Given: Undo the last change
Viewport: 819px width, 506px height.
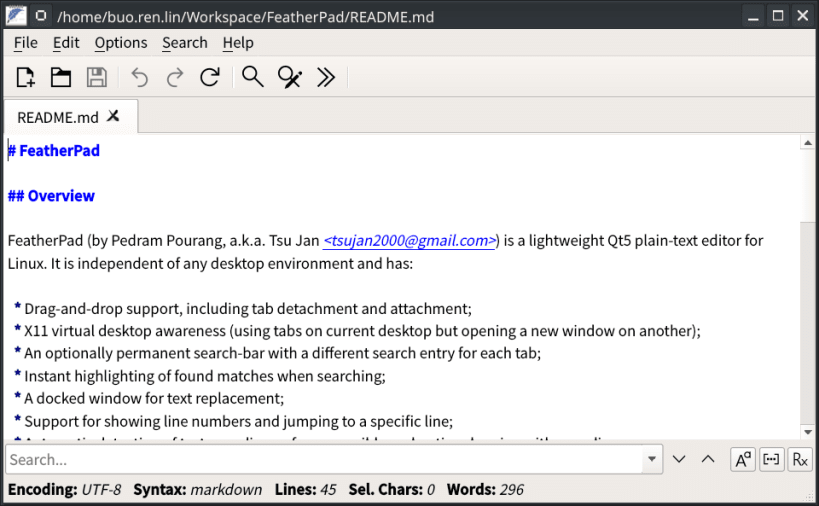Looking at the screenshot, I should tap(139, 77).
